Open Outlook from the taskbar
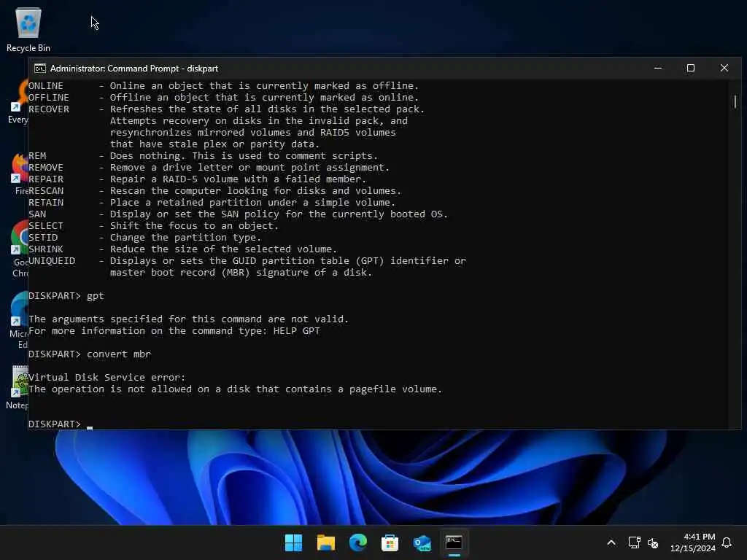747x560 pixels. pyautogui.click(x=422, y=542)
